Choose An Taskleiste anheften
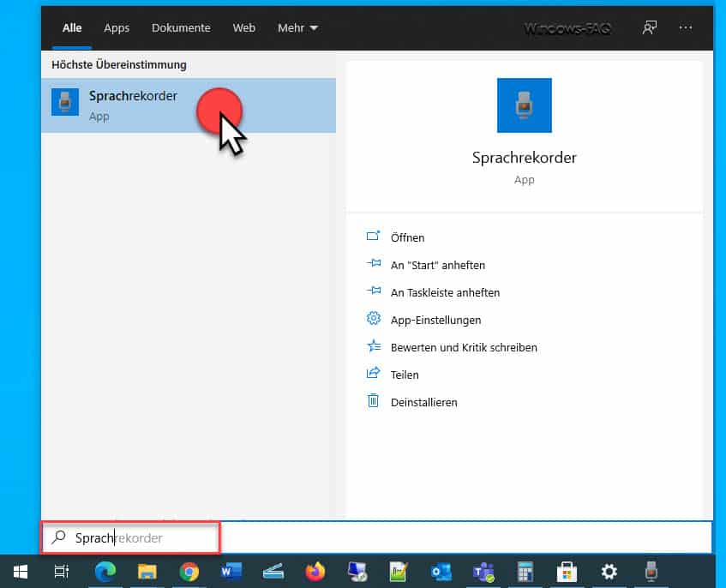The width and height of the screenshot is (726, 588). click(445, 292)
